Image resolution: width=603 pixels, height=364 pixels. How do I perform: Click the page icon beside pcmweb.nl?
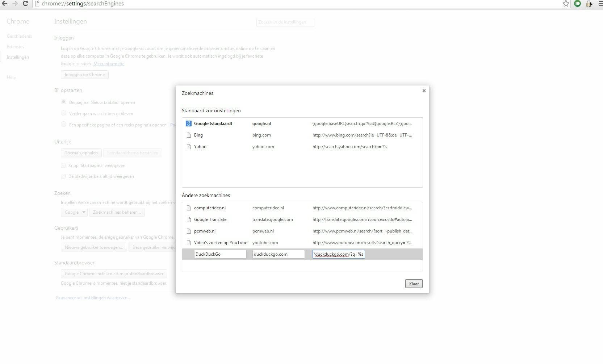(x=189, y=231)
